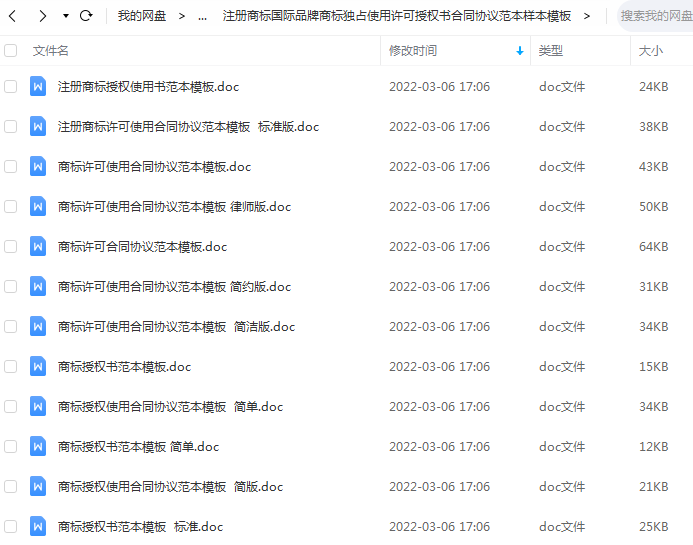
Task: Open the navigation history dropdown triangle
Action: pos(66,16)
